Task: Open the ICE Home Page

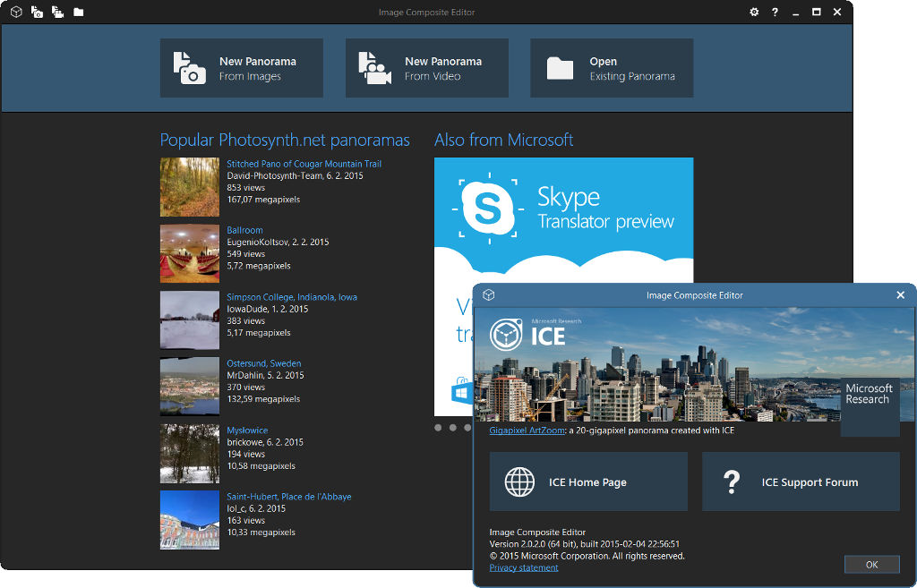Action: pyautogui.click(x=588, y=481)
